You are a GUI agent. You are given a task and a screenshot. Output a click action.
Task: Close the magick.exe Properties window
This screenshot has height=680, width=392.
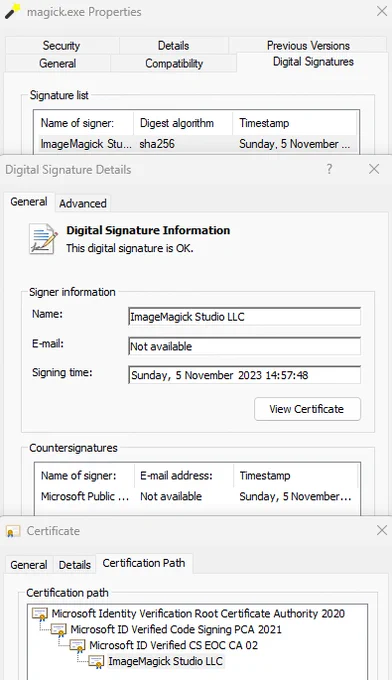click(x=382, y=11)
